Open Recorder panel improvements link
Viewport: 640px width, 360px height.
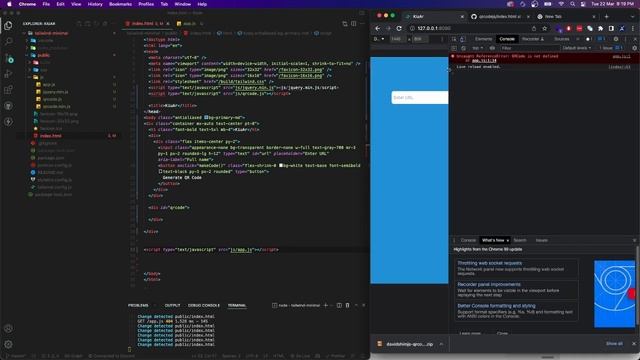(489, 284)
